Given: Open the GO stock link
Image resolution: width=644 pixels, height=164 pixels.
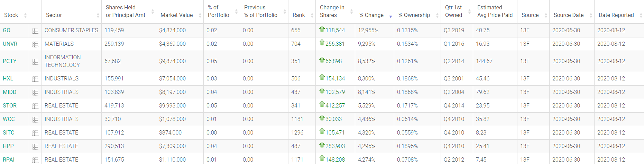Looking at the screenshot, I should click(x=7, y=31).
